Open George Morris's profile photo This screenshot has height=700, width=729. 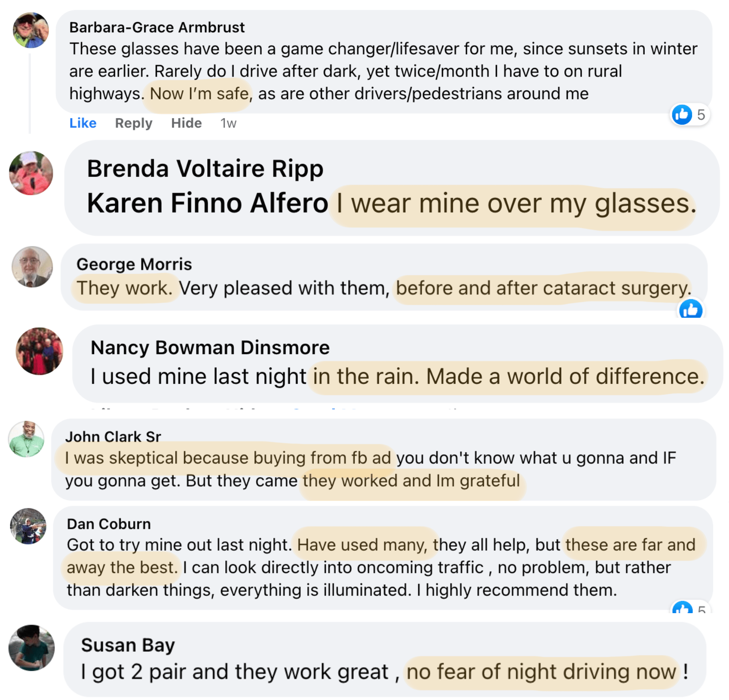pos(32,267)
